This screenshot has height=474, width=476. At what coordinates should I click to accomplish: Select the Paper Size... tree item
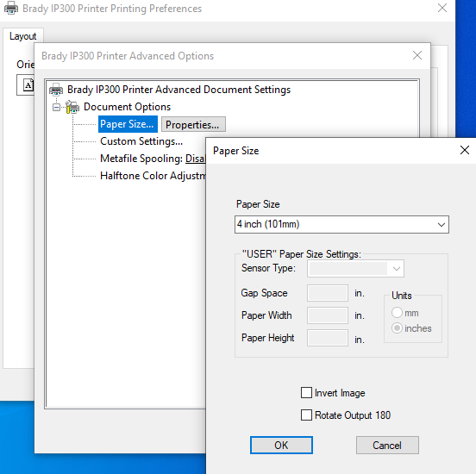(128, 124)
